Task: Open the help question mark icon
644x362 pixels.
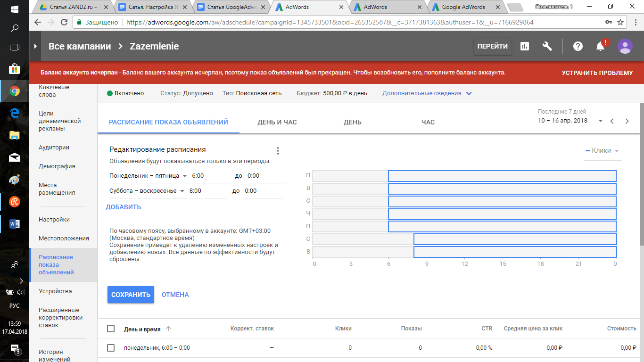Action: pos(578,46)
